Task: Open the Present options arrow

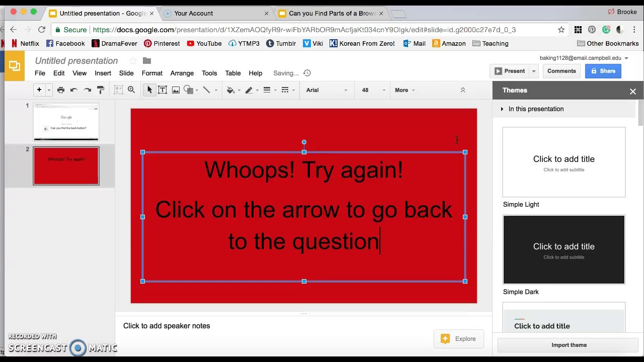Action: point(534,71)
